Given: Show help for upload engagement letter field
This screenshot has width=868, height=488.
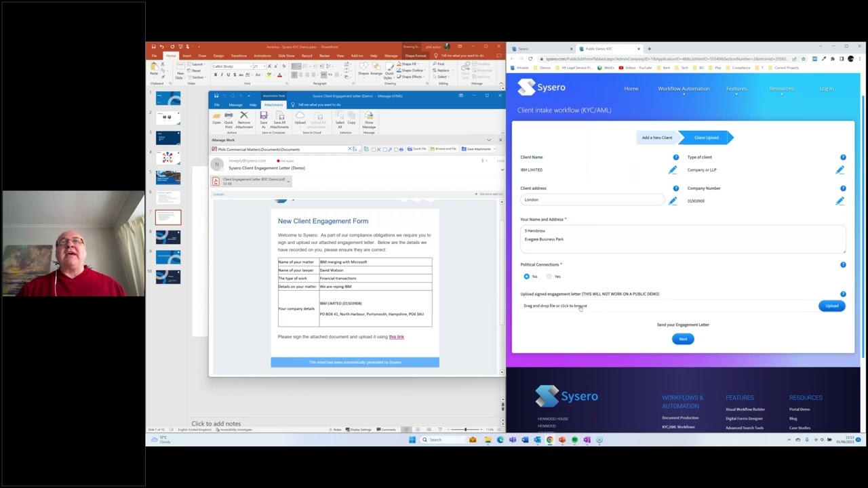Looking at the screenshot, I should [843, 294].
